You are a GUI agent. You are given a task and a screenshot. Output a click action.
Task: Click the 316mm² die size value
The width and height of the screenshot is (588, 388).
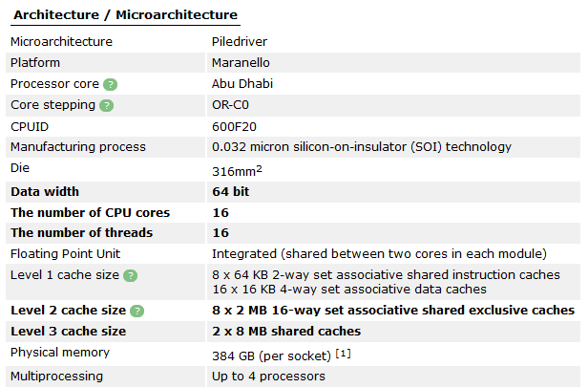[237, 171]
